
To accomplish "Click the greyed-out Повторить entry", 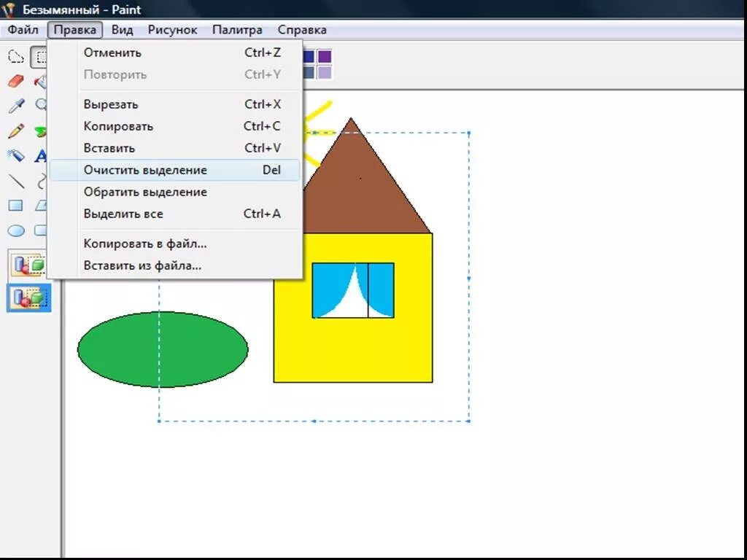I will point(175,74).
